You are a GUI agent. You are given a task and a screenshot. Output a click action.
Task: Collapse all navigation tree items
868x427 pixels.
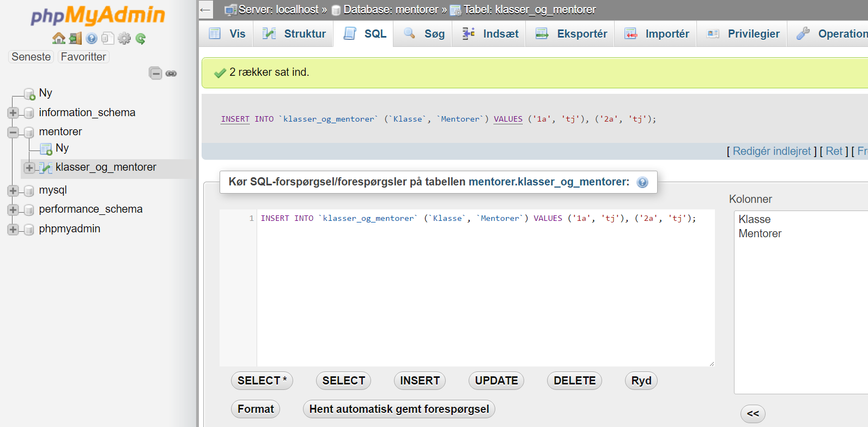click(x=155, y=73)
